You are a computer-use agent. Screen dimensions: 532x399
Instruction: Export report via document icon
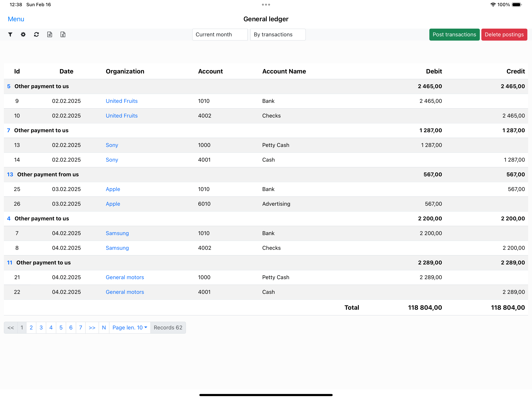pyautogui.click(x=49, y=34)
